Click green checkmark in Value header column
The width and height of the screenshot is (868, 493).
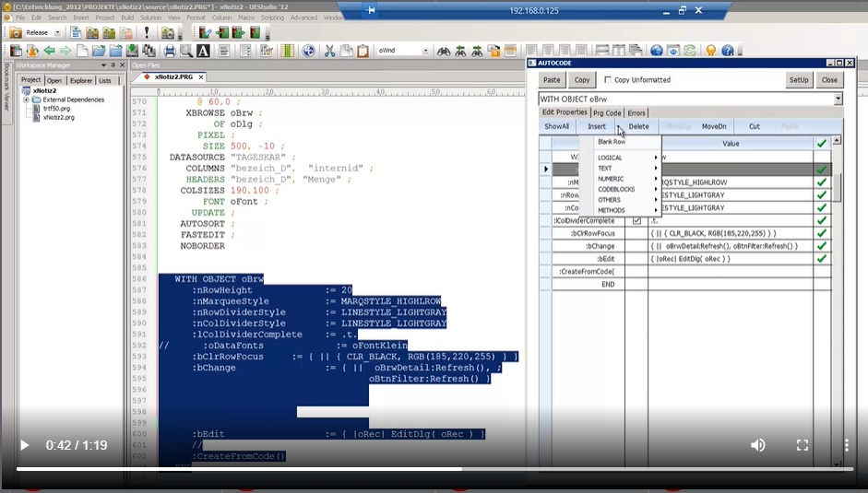822,144
